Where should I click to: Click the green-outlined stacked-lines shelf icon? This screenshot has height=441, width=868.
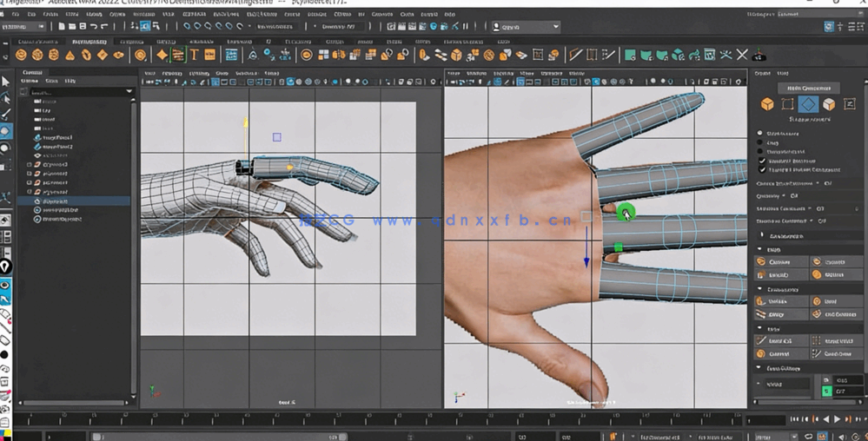(x=178, y=55)
